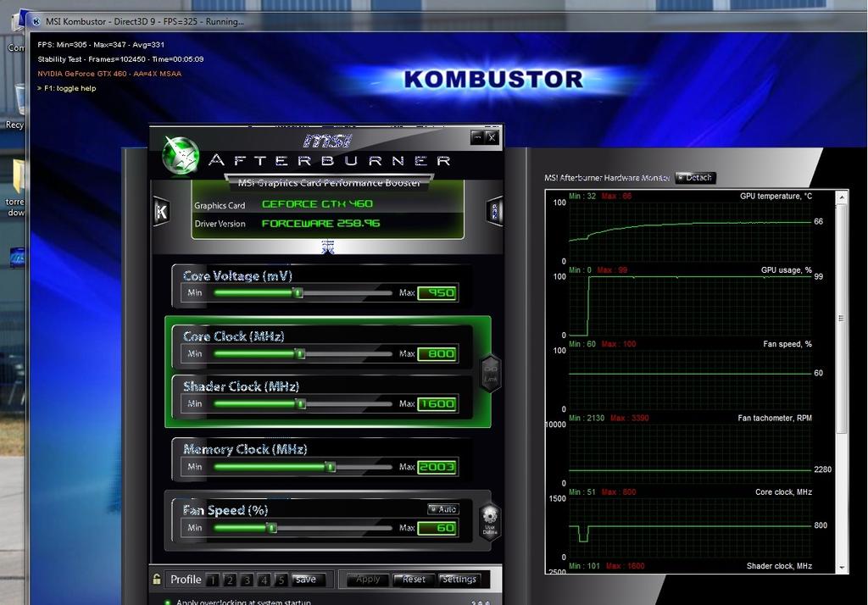Screen dimensions: 868x605
Task: Launch Kombustor with the K side button
Action: [161, 211]
